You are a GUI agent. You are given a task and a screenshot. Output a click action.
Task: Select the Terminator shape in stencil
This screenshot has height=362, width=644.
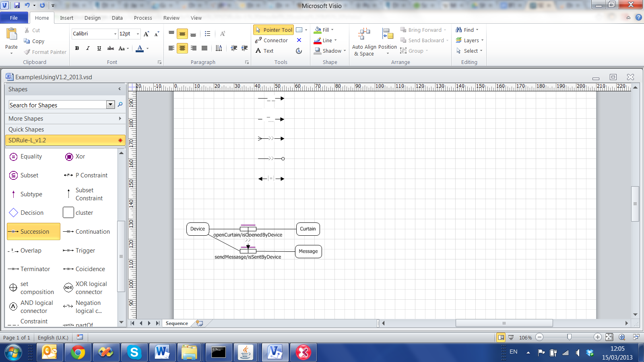click(29, 269)
